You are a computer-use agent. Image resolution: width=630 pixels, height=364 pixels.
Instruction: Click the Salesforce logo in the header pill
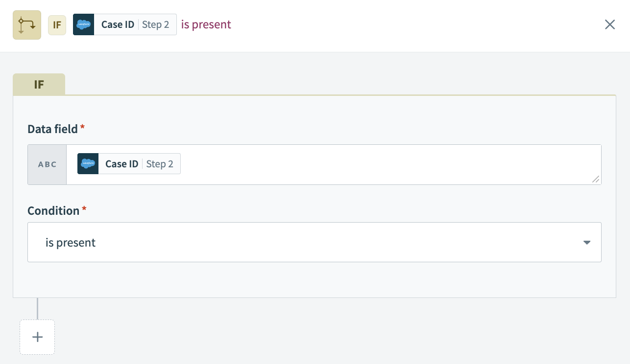83,24
